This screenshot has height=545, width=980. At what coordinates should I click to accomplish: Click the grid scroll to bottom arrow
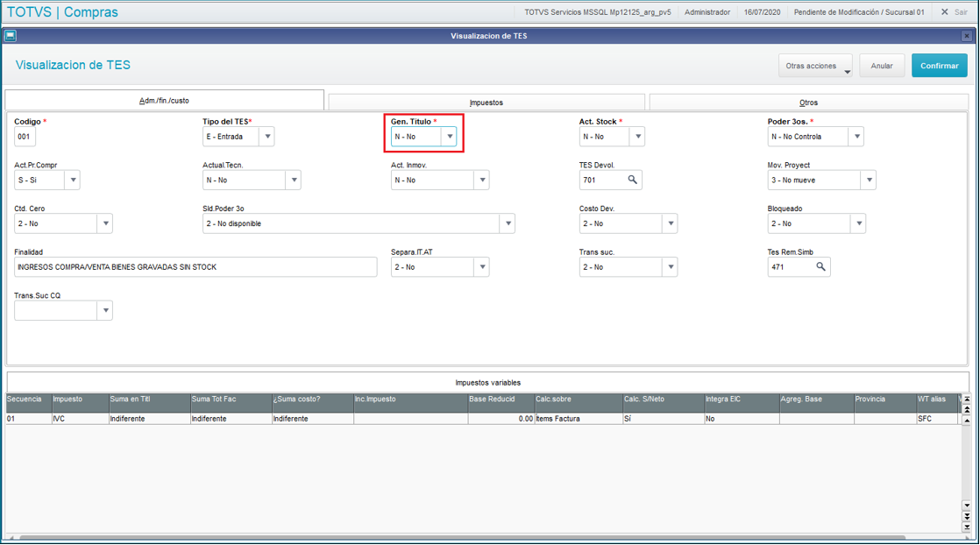click(x=966, y=527)
